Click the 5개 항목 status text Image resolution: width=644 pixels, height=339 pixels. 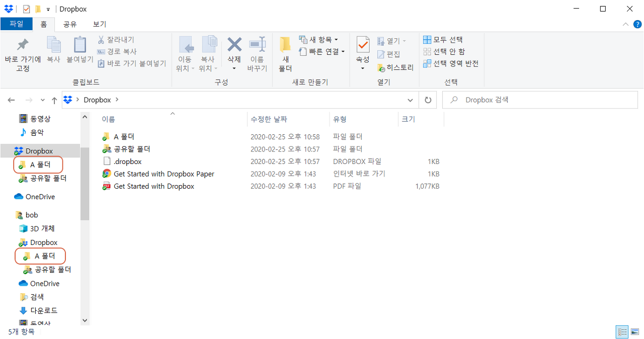tap(22, 332)
